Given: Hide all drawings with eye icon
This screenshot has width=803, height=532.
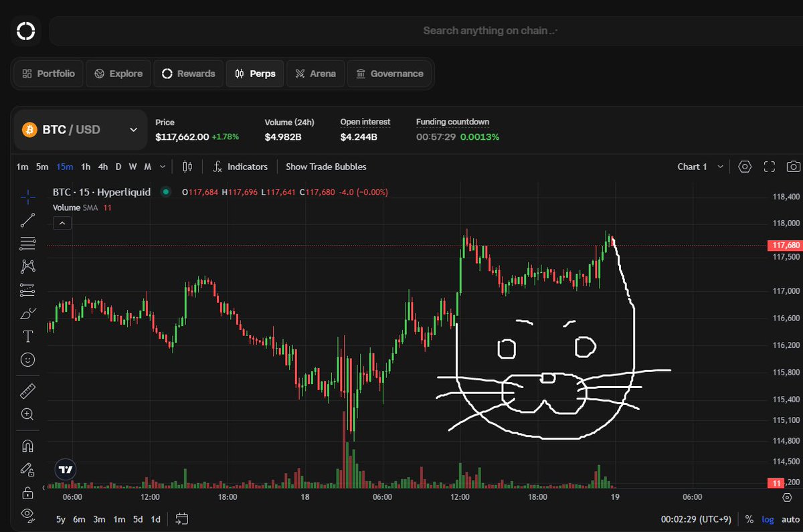Looking at the screenshot, I should coord(27,515).
